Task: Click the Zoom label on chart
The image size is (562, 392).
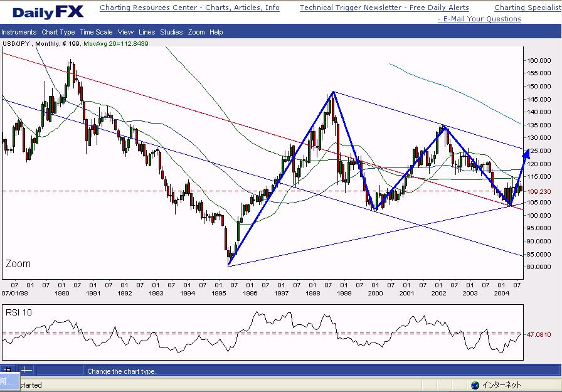Action: click(18, 264)
